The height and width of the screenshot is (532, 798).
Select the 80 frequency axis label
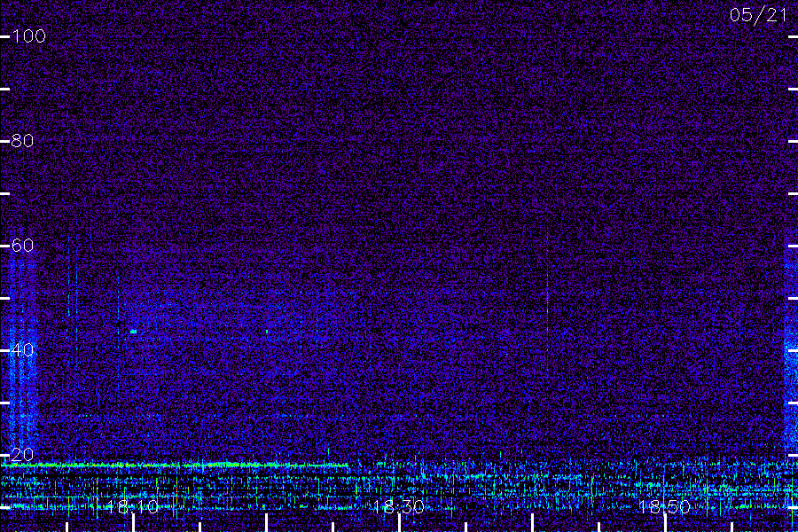pos(22,141)
